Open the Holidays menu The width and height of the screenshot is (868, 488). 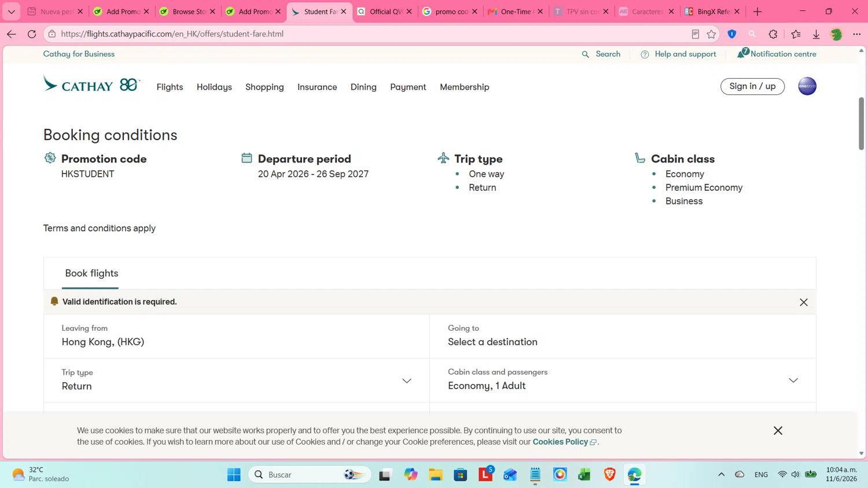[x=214, y=87]
